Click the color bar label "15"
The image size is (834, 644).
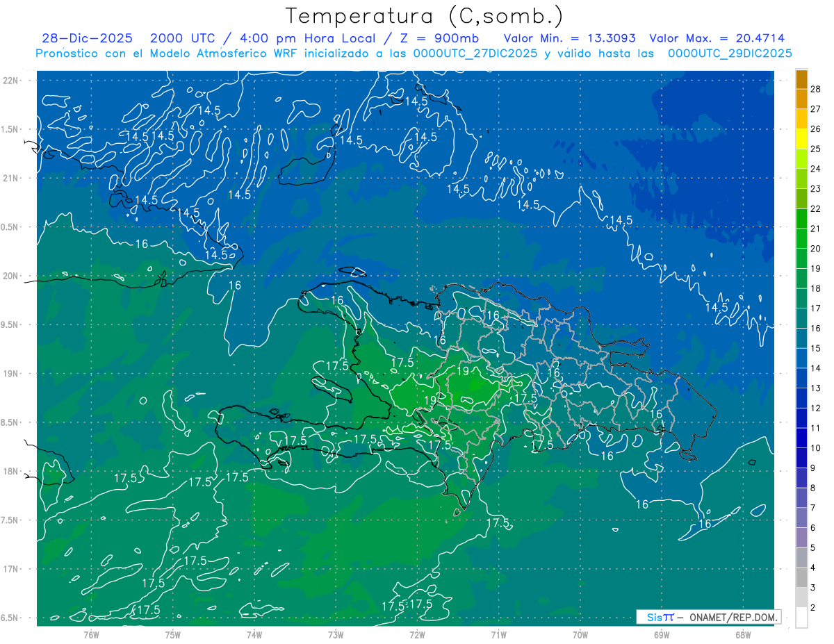[x=816, y=348]
